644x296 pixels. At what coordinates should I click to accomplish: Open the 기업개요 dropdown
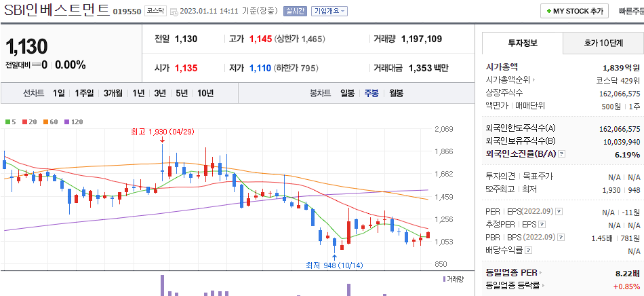[329, 11]
